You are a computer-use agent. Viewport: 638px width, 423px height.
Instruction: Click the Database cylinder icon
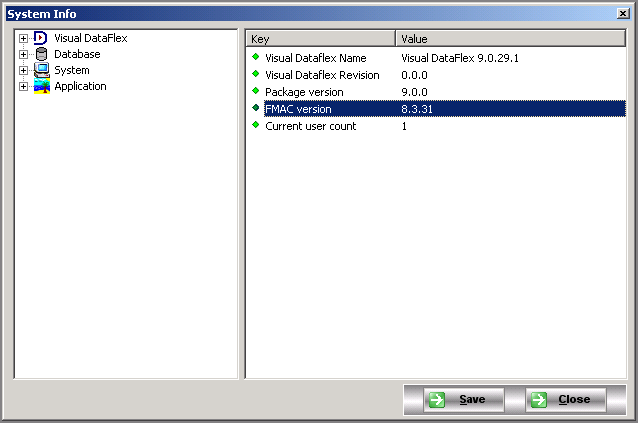coord(41,54)
